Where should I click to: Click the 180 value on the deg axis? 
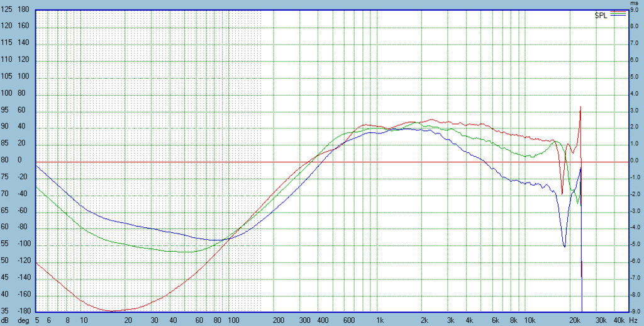coord(23,10)
